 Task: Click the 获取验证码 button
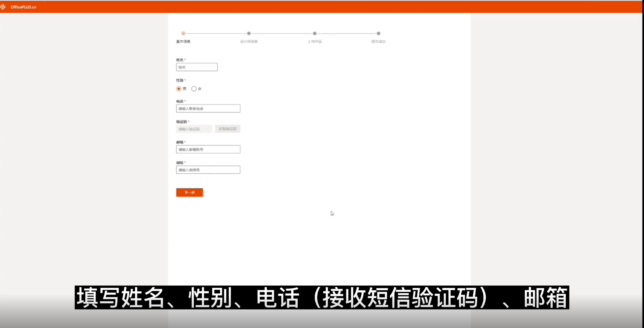(x=228, y=129)
